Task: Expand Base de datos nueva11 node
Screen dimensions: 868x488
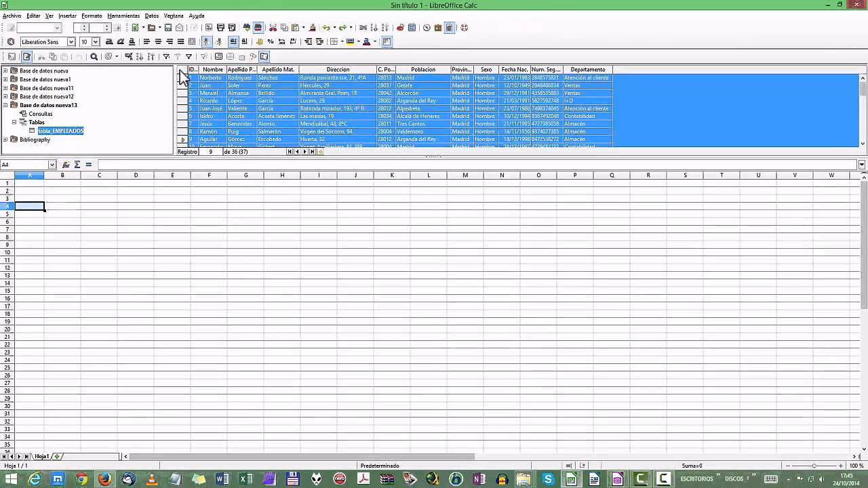Action: 5,88
